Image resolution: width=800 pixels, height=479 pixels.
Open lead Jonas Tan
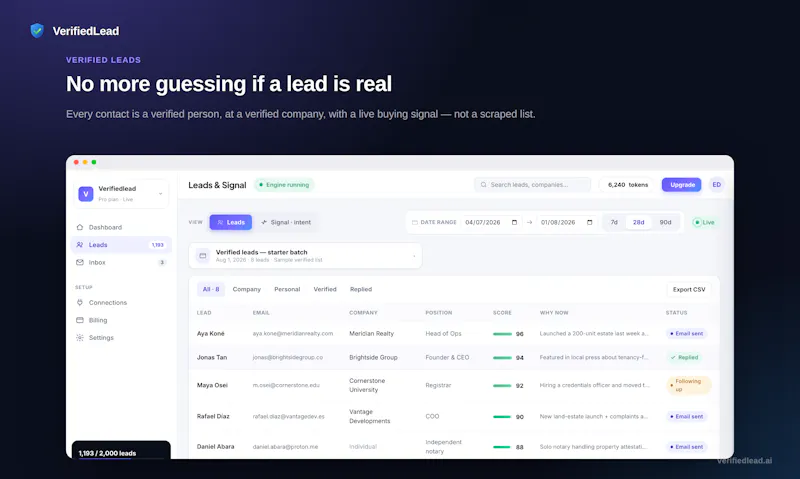pos(212,358)
